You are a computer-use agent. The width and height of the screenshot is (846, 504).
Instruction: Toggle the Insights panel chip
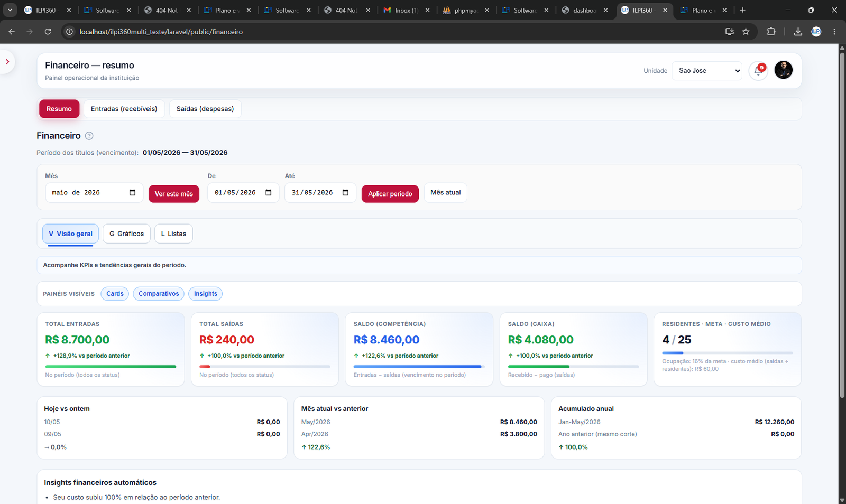(205, 294)
